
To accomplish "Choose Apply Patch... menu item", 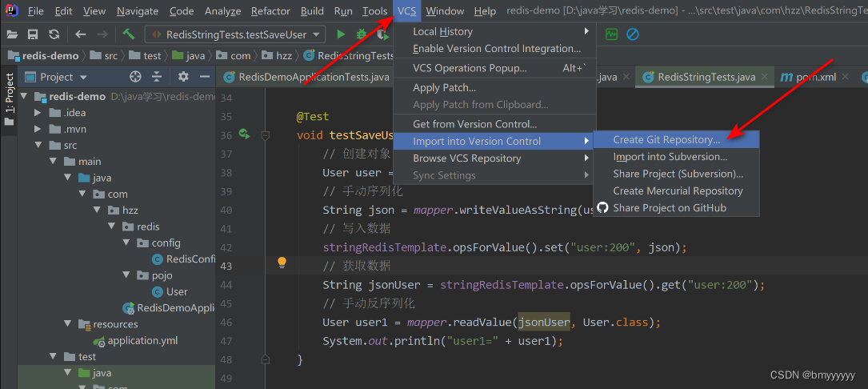I will click(x=494, y=87).
